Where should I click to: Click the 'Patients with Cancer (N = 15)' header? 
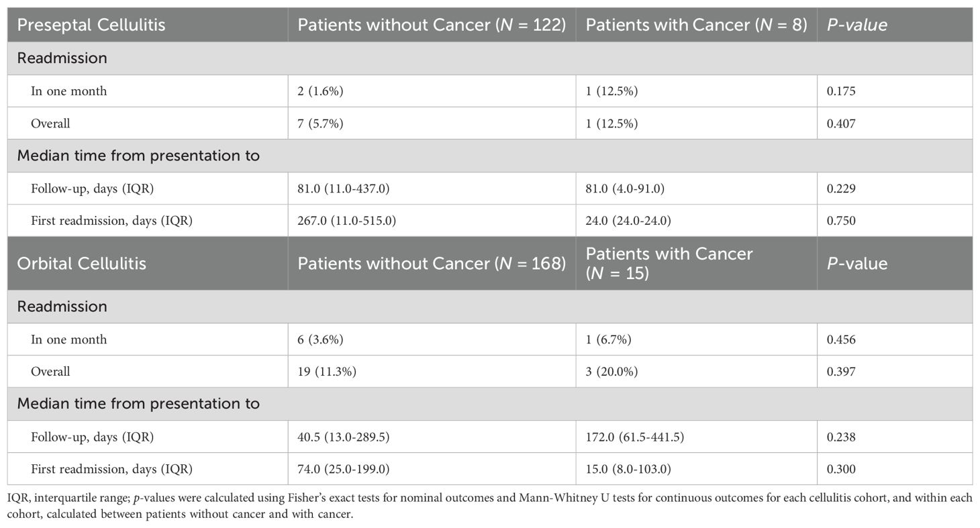669,263
